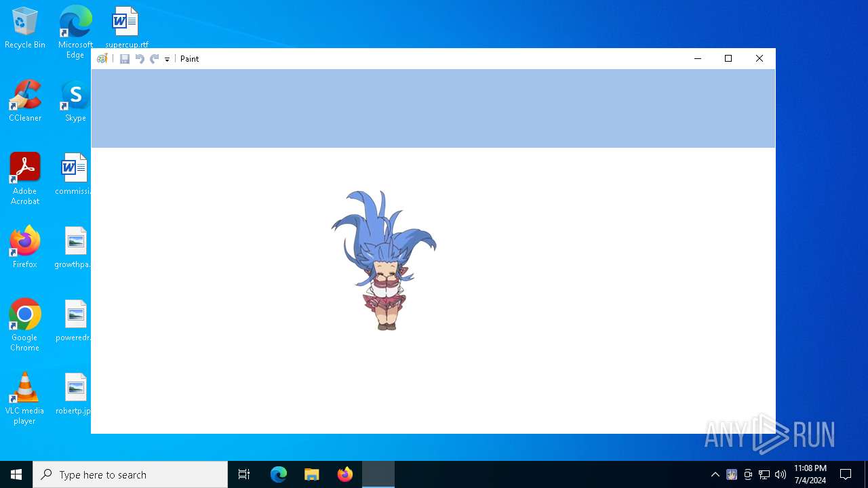Open the Windows Start menu
The image size is (868, 488).
pos(16,474)
